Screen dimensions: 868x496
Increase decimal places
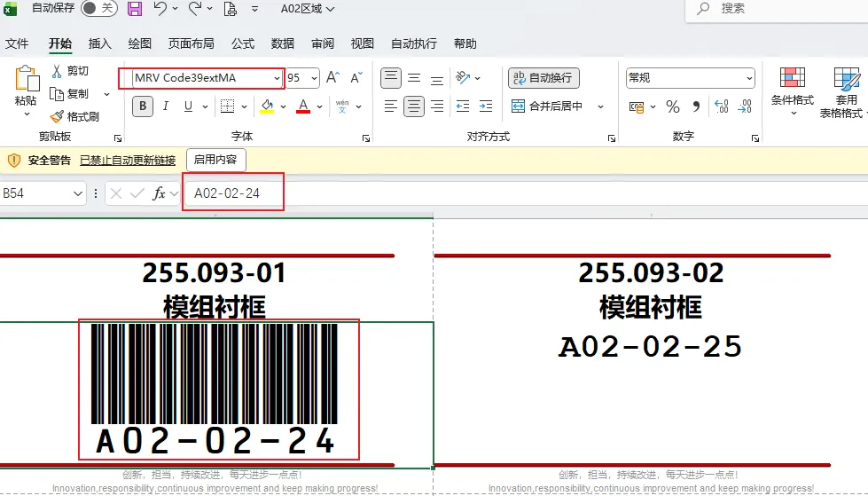(722, 106)
